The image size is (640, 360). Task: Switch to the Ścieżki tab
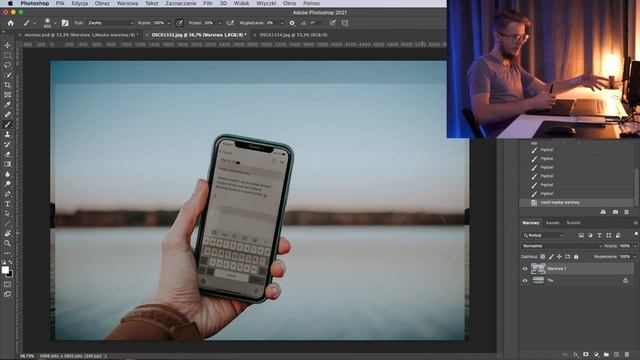(x=573, y=223)
